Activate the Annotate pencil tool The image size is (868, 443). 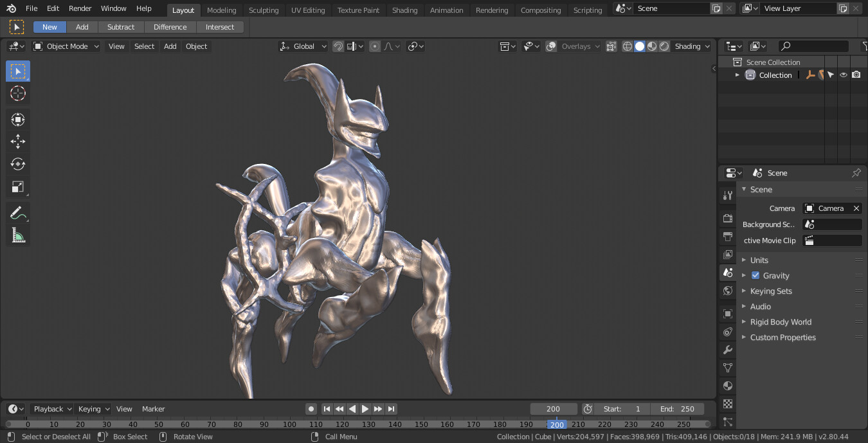18,213
